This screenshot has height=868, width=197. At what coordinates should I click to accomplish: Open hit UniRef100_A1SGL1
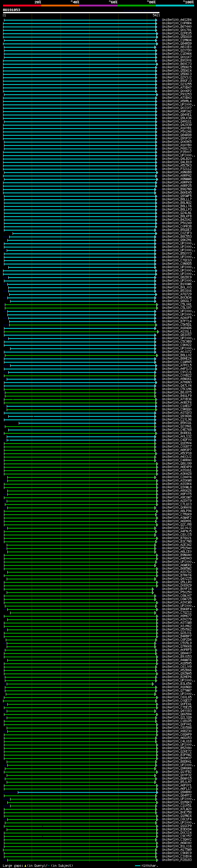pyautogui.click(x=176, y=332)
